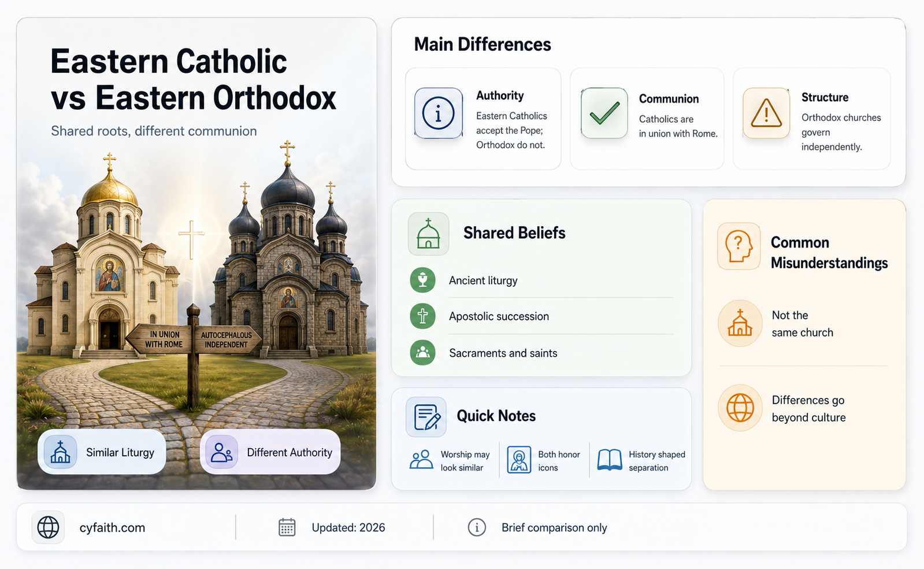Click the Updated: 2026 footer text
The height and width of the screenshot is (569, 924).
pyautogui.click(x=348, y=527)
